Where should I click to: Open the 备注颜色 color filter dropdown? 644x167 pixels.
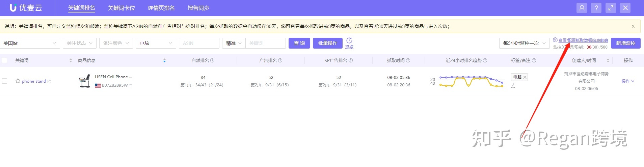click(116, 43)
